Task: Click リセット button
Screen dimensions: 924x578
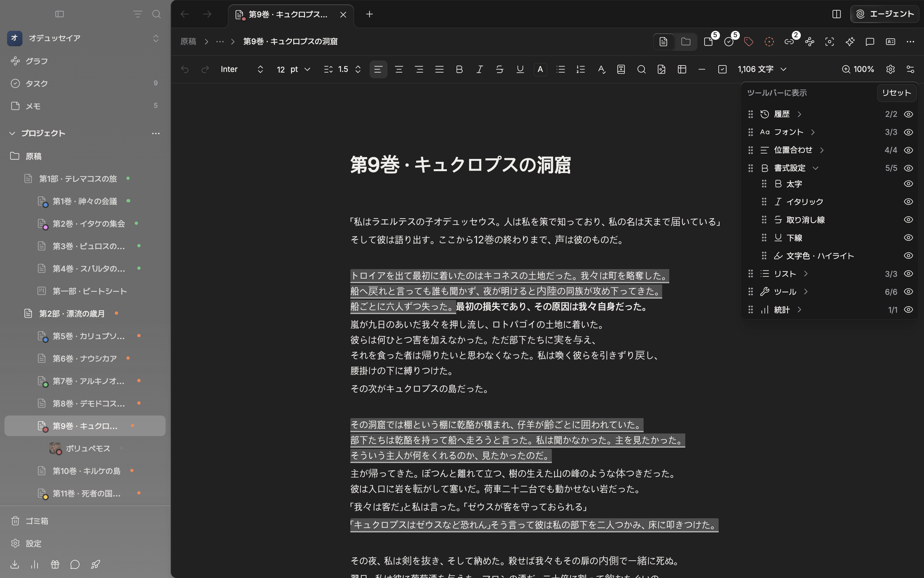Action: coord(896,93)
